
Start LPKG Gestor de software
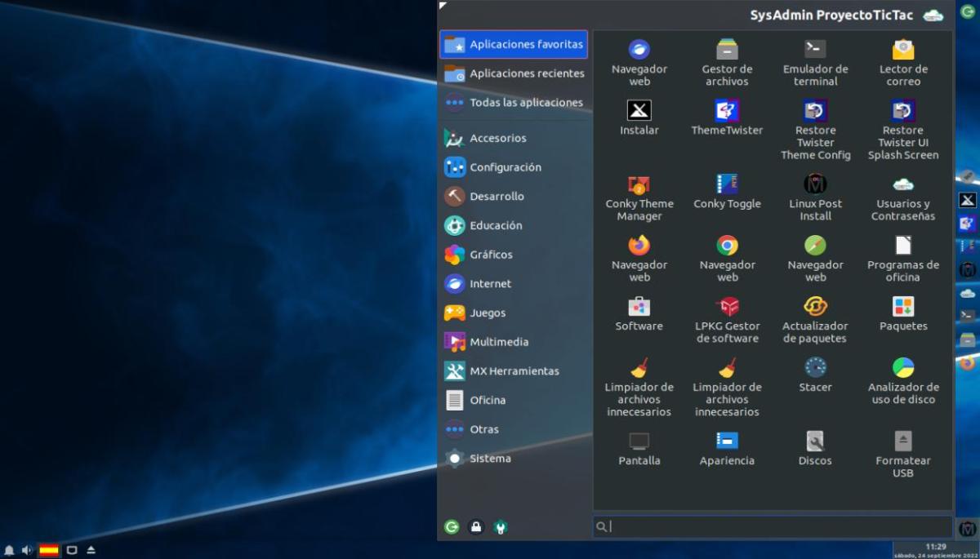pyautogui.click(x=727, y=318)
